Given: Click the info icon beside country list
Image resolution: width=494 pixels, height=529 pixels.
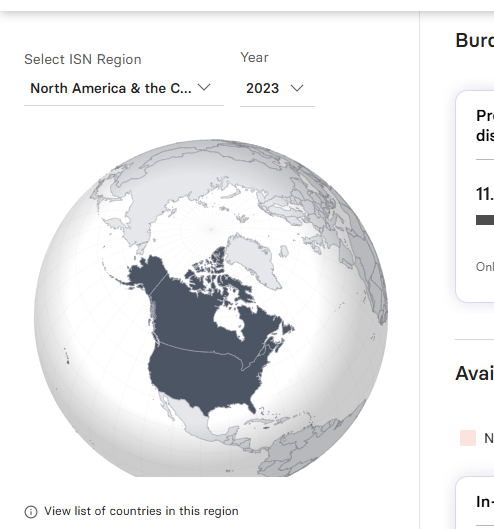Looking at the screenshot, I should pos(31,512).
